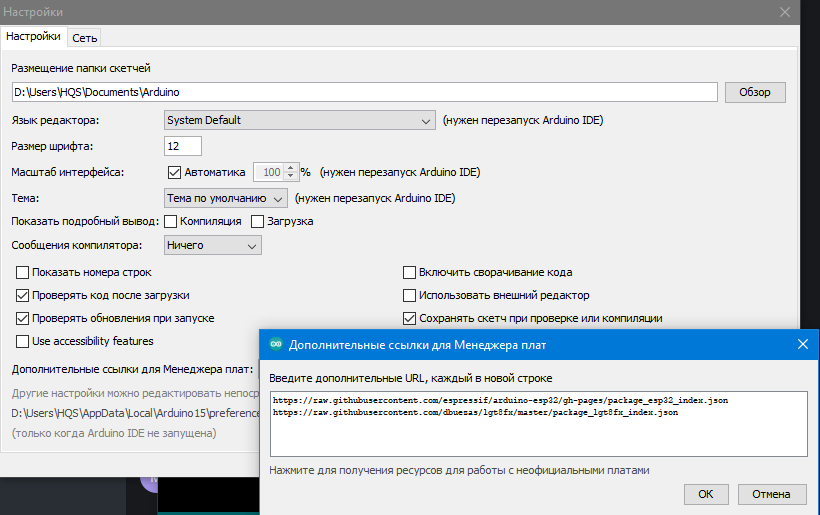Open the editor language System Default dropdown
Image resolution: width=820 pixels, height=515 pixels.
click(x=299, y=120)
